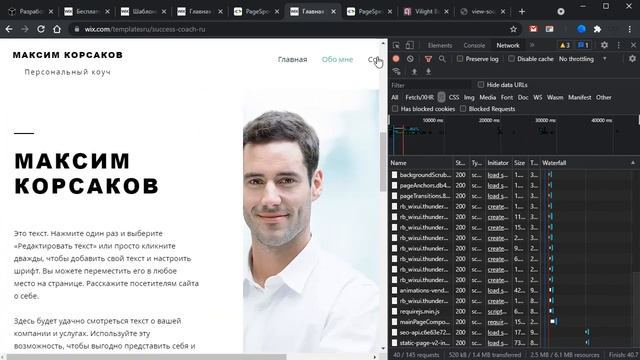The height and width of the screenshot is (360, 640).
Task: Open the Gmail extension icon
Action: point(533,29)
